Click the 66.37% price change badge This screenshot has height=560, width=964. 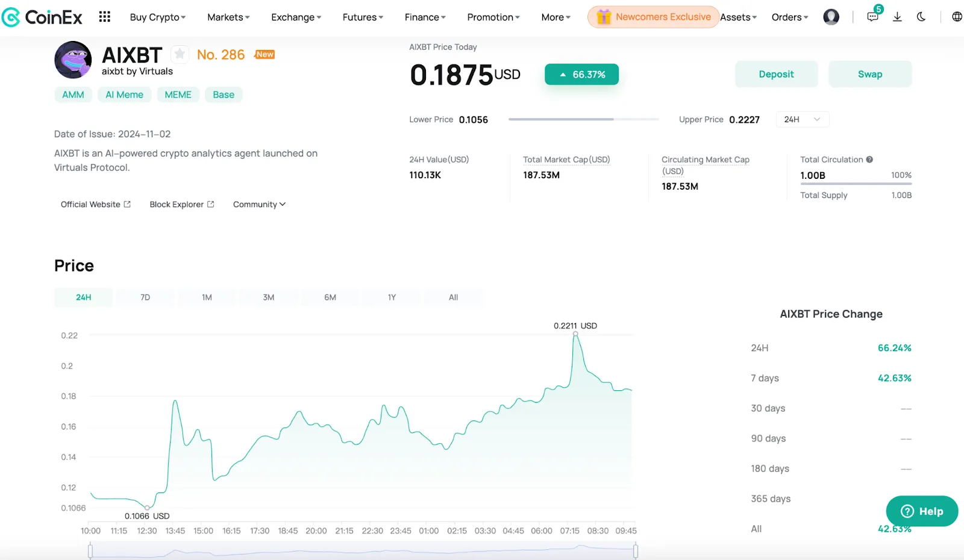[x=581, y=74]
